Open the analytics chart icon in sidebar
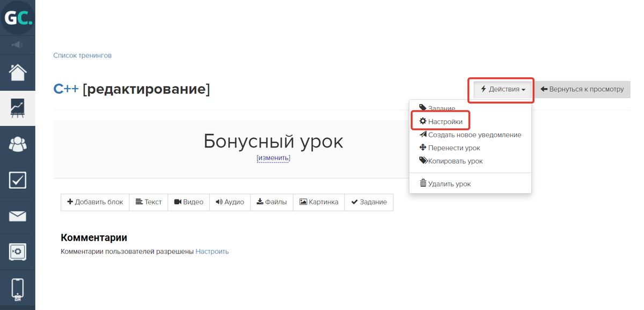 [x=18, y=108]
